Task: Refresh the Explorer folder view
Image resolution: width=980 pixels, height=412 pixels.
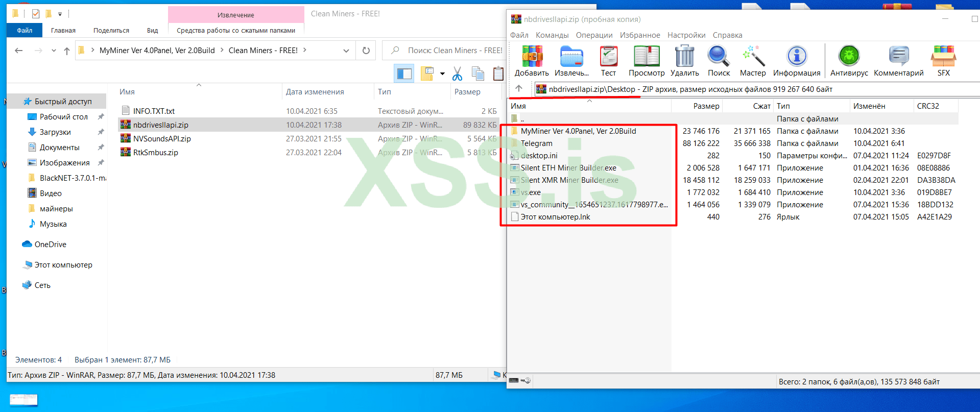Action: (366, 51)
